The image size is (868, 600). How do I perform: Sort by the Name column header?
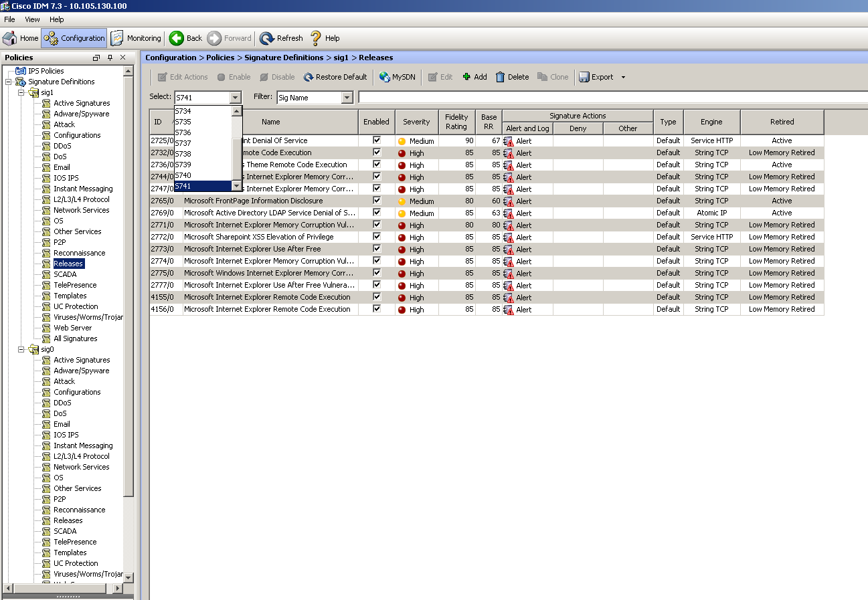[x=271, y=122]
